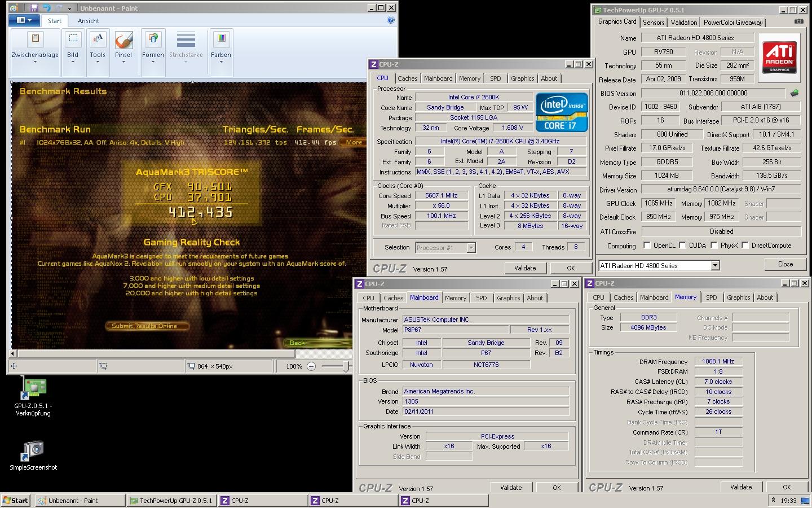Click the zoom out minus button in Paint
812x508 pixels.
(311, 366)
